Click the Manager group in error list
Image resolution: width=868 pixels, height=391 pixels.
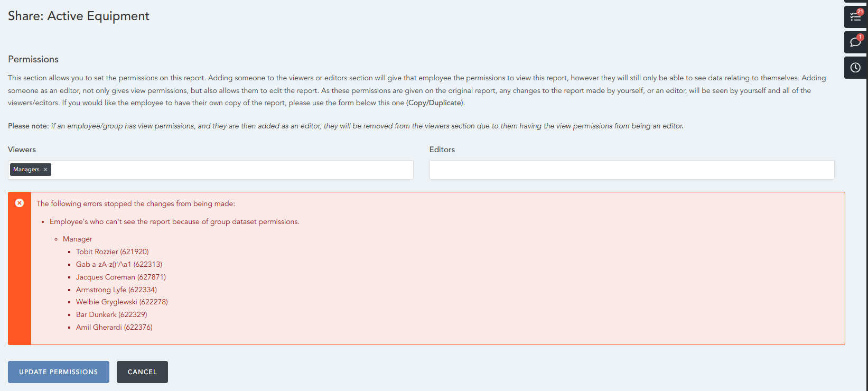coord(77,239)
